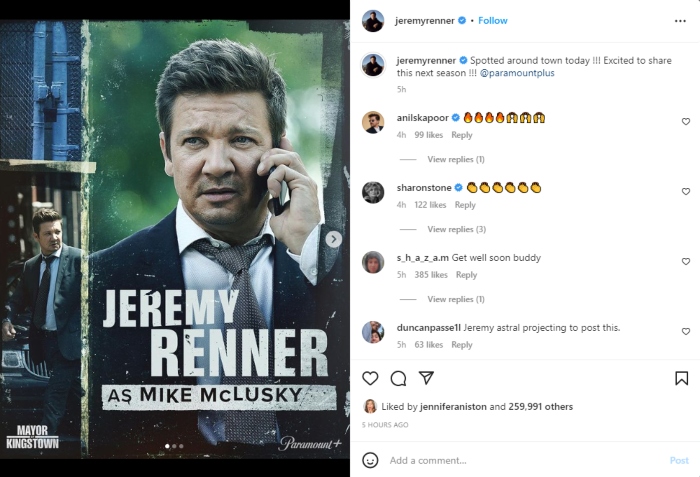Go to the next photo in the carousel
This screenshot has height=477, width=700.
pyautogui.click(x=334, y=239)
